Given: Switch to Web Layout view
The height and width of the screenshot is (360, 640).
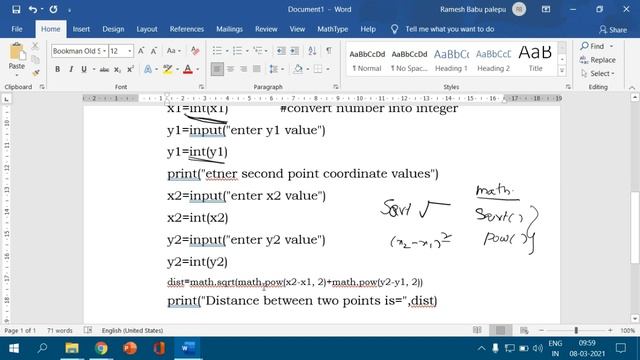Looking at the screenshot, I should coord(524,330).
